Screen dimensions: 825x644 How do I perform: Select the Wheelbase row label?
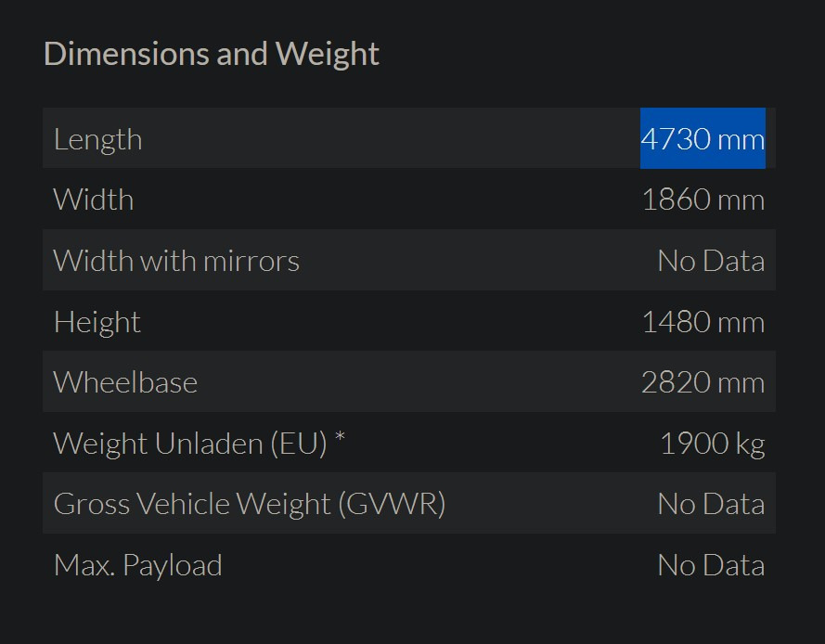tap(125, 382)
